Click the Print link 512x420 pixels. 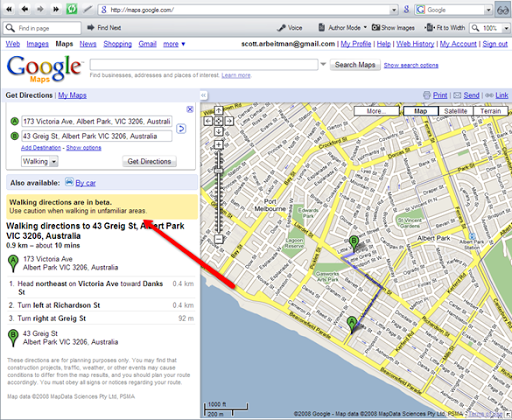point(440,95)
